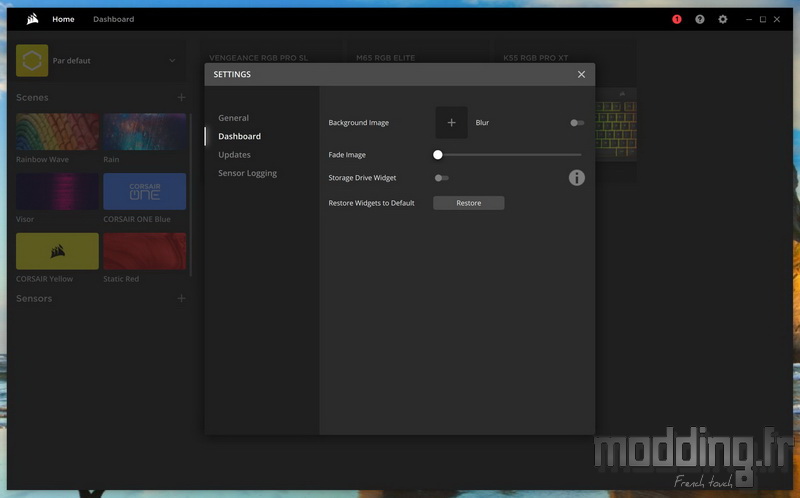Select Sensor Logging in settings sidebar

247,173
